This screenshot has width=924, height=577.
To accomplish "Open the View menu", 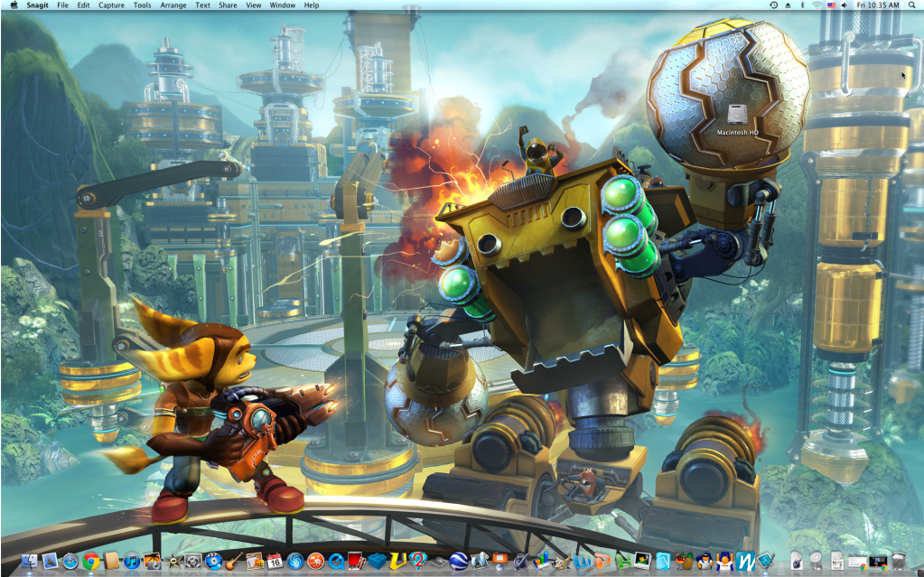I will [x=254, y=5].
